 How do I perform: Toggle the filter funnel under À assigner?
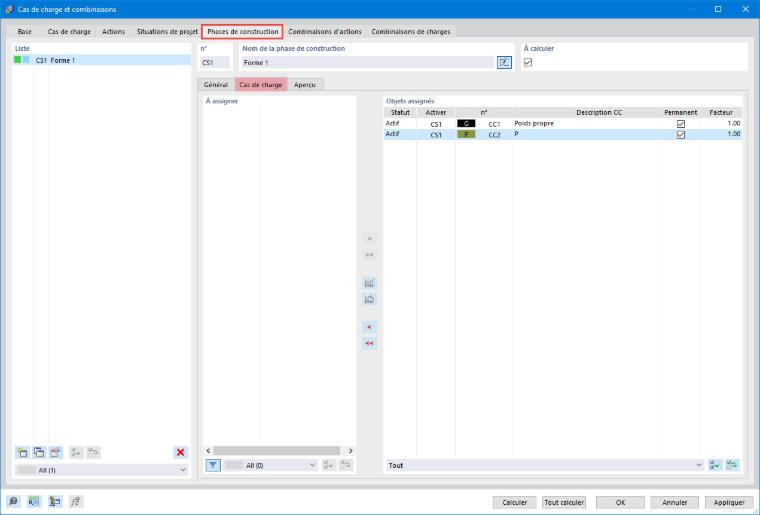pos(213,465)
